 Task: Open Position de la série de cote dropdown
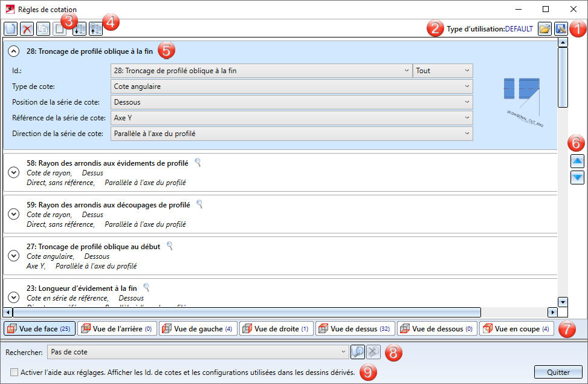291,102
